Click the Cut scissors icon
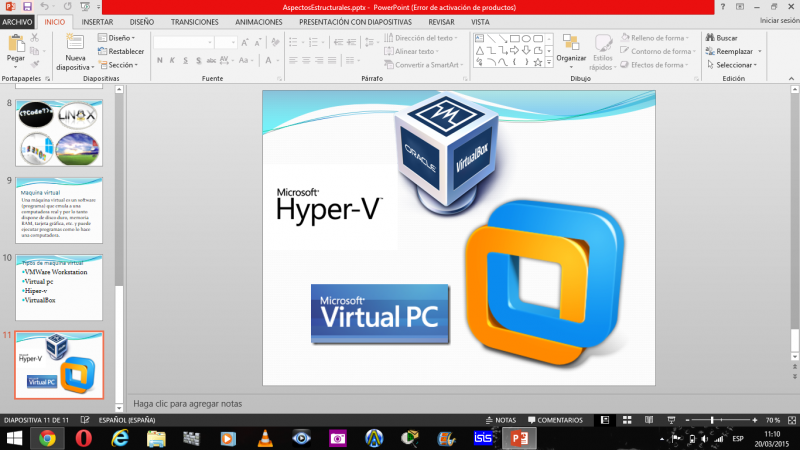800x450 pixels. pos(35,38)
